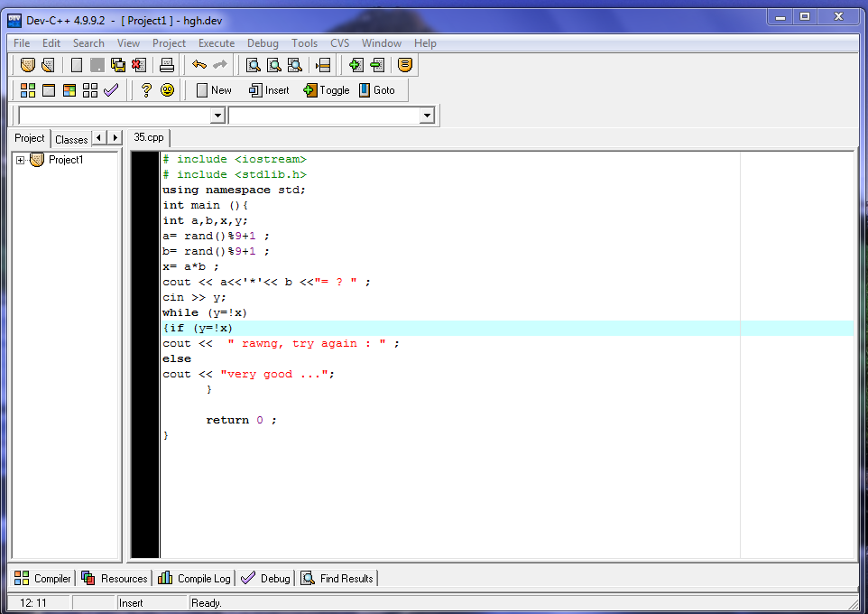This screenshot has height=614, width=868.
Task: Undo the last edit
Action: [x=199, y=65]
